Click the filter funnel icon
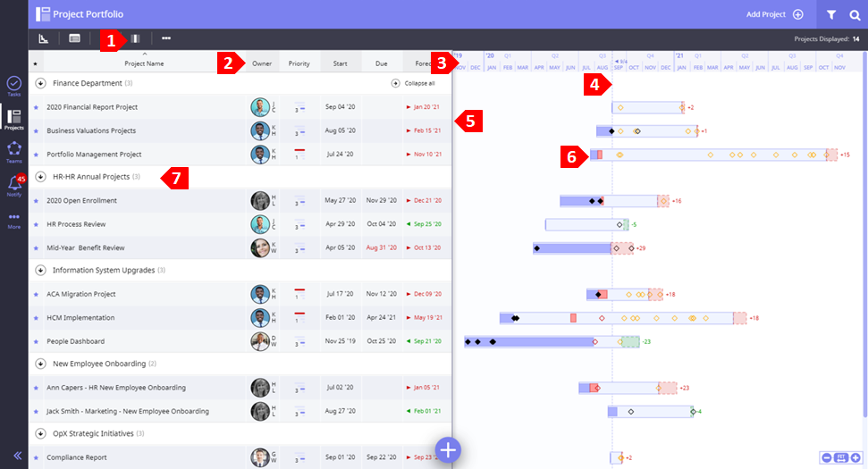868x469 pixels. (x=831, y=14)
